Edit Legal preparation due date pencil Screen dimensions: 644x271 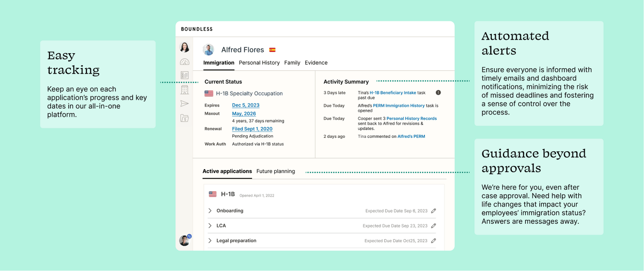434,241
